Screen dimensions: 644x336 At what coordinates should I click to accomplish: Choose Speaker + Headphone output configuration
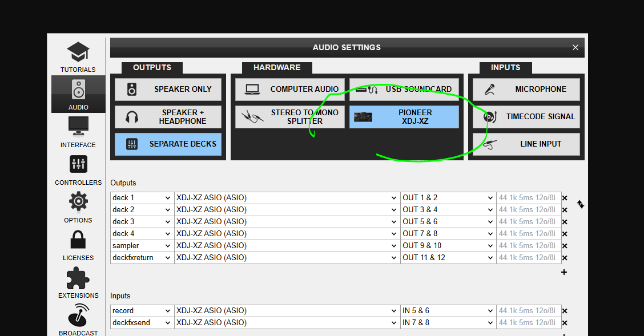pos(168,117)
